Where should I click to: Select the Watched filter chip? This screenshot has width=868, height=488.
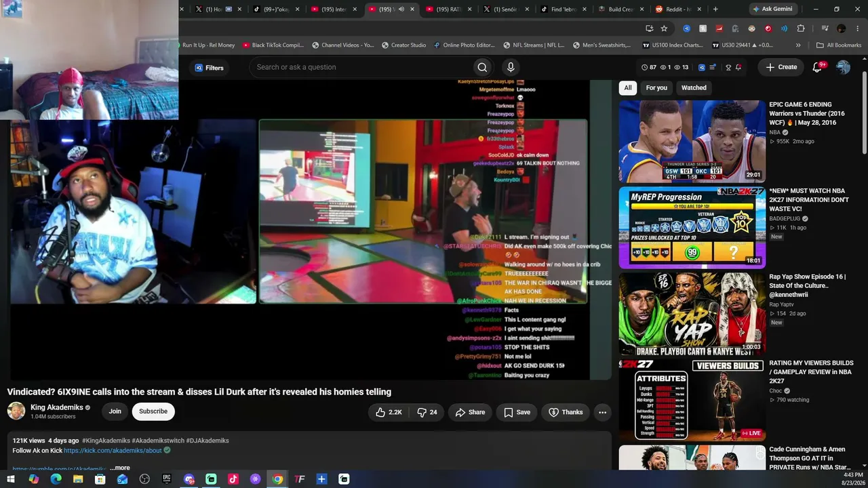(x=694, y=87)
